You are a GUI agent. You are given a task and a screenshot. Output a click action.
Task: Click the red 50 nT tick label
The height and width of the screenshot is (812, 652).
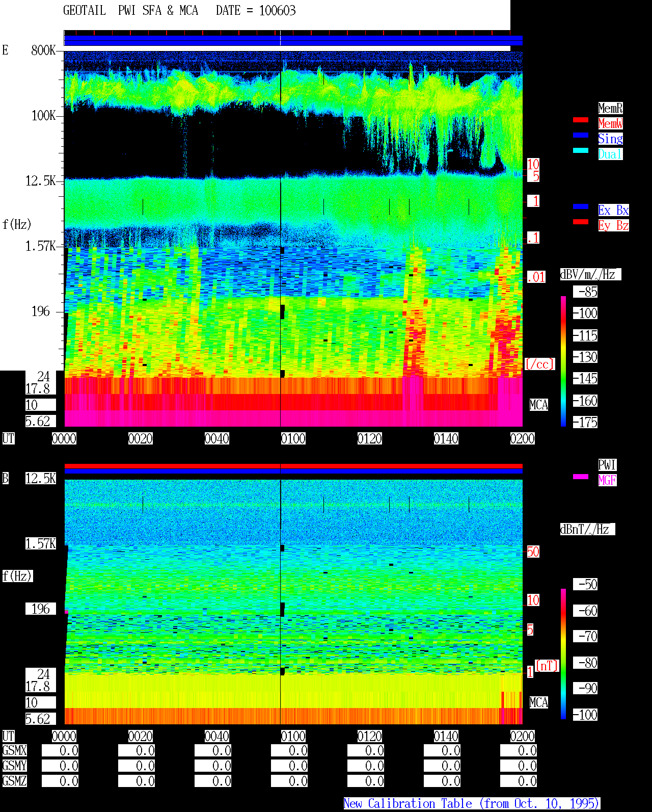click(x=533, y=552)
